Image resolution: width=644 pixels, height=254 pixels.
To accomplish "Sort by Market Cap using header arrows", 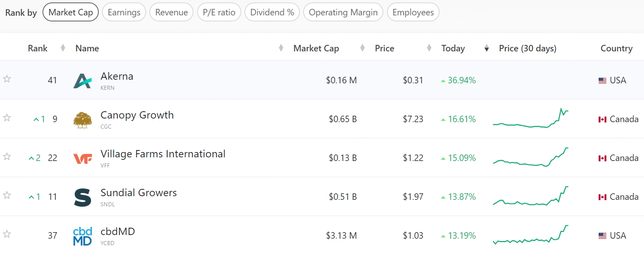I will coord(362,48).
